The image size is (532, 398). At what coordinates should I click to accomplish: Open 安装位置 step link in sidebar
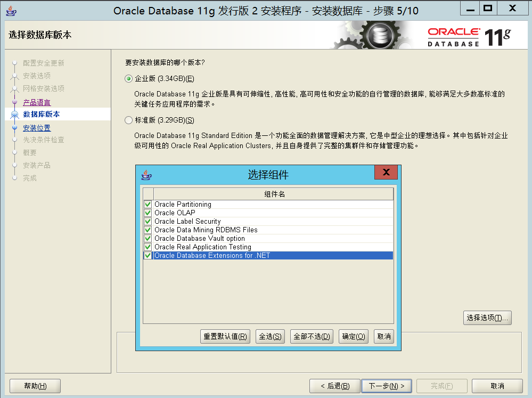[37, 128]
